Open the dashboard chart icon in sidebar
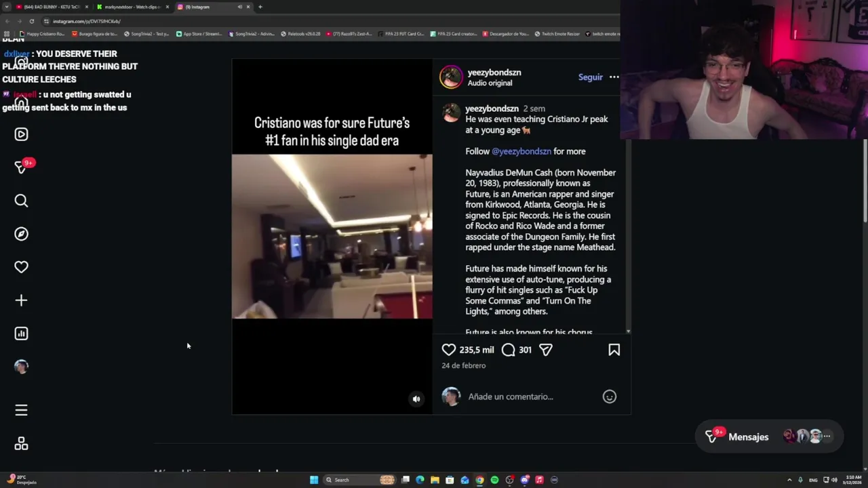Image resolution: width=868 pixels, height=488 pixels. (x=21, y=333)
